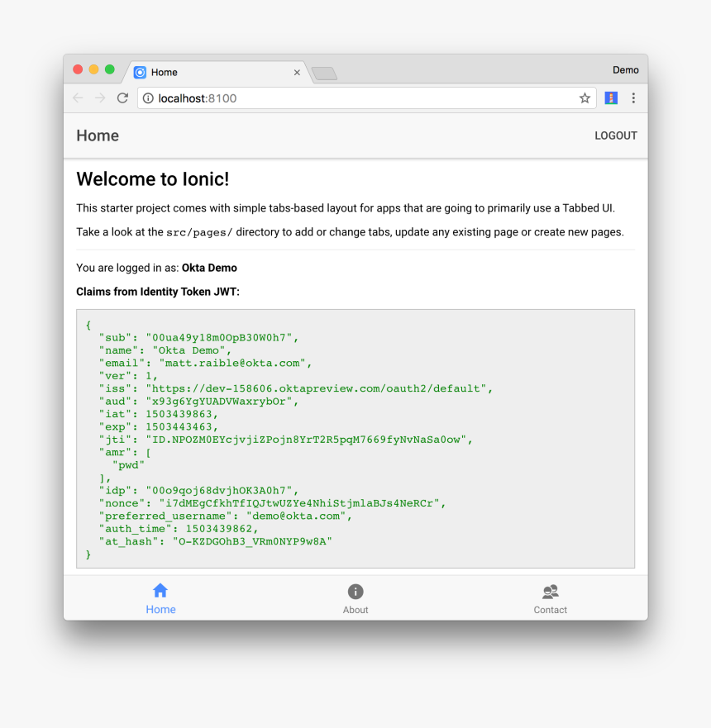Click the "auth_time" claim line

pyautogui.click(x=179, y=529)
